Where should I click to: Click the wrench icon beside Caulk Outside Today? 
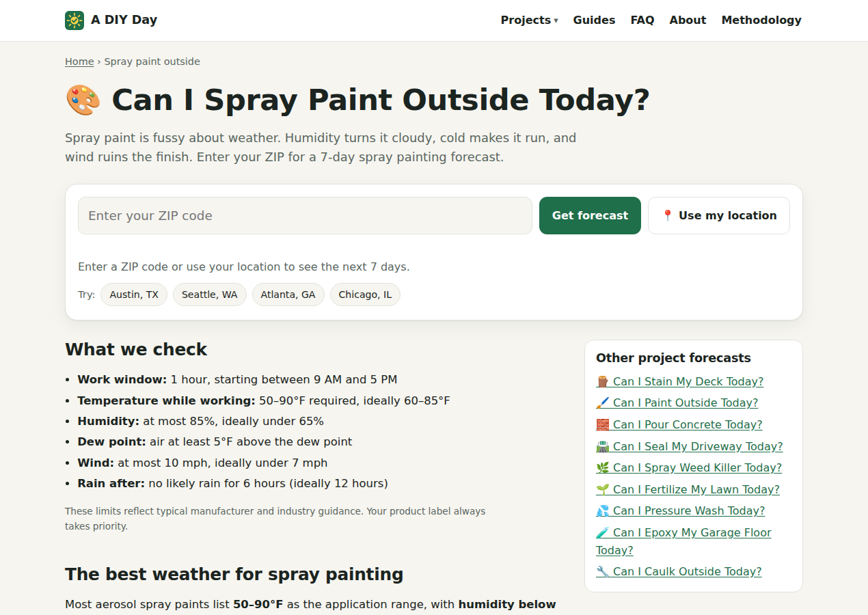[x=602, y=571]
